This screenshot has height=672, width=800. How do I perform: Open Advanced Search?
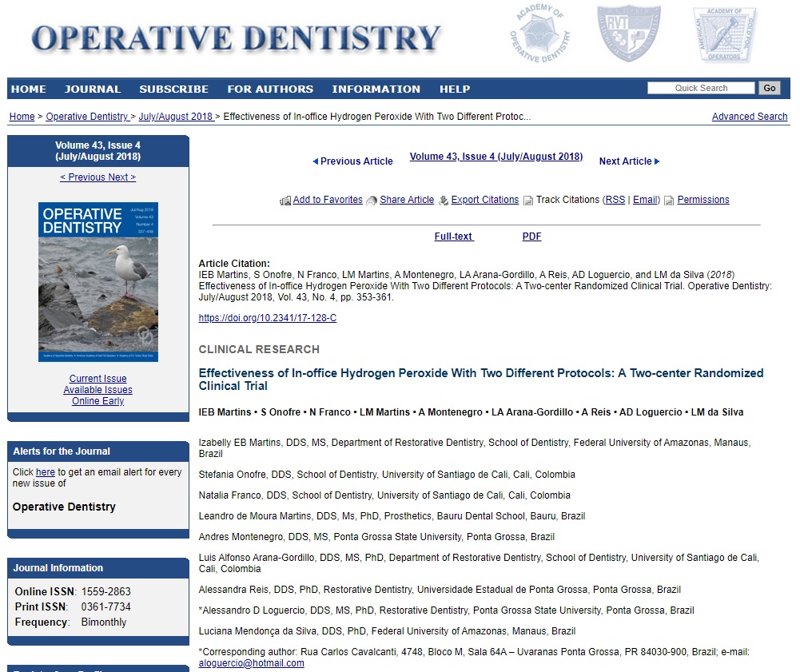[x=749, y=117]
